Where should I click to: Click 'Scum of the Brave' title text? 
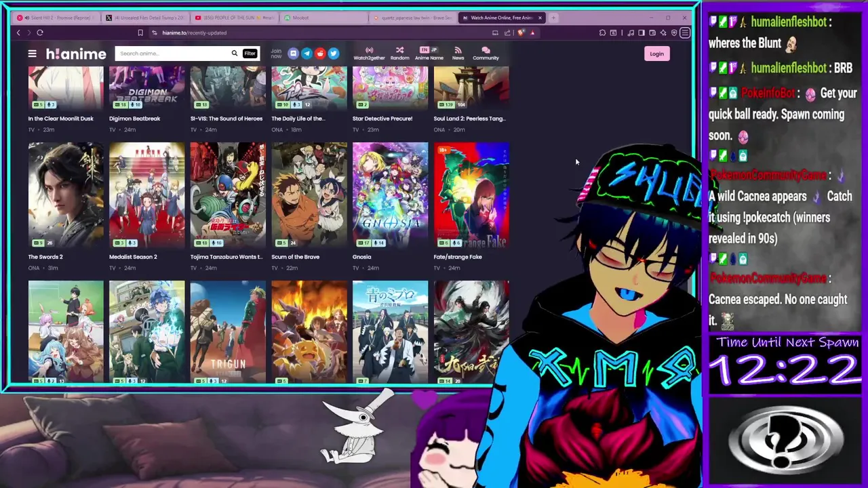tap(295, 257)
